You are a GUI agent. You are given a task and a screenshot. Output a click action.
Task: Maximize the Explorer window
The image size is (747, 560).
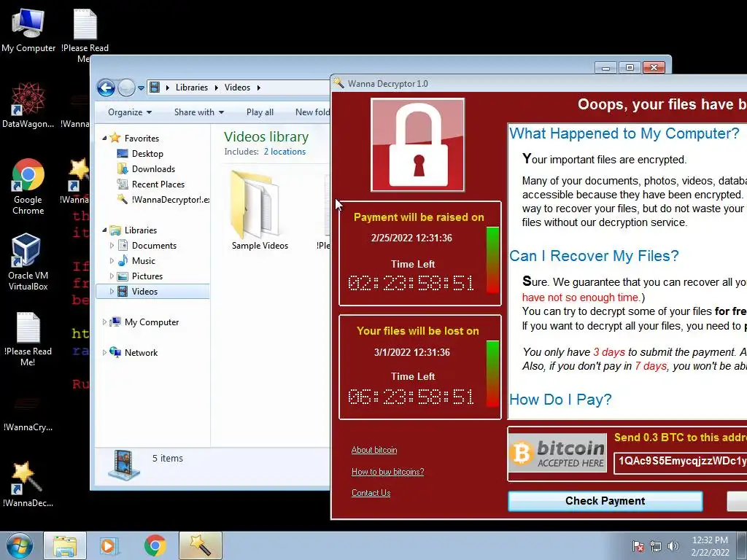pos(630,68)
